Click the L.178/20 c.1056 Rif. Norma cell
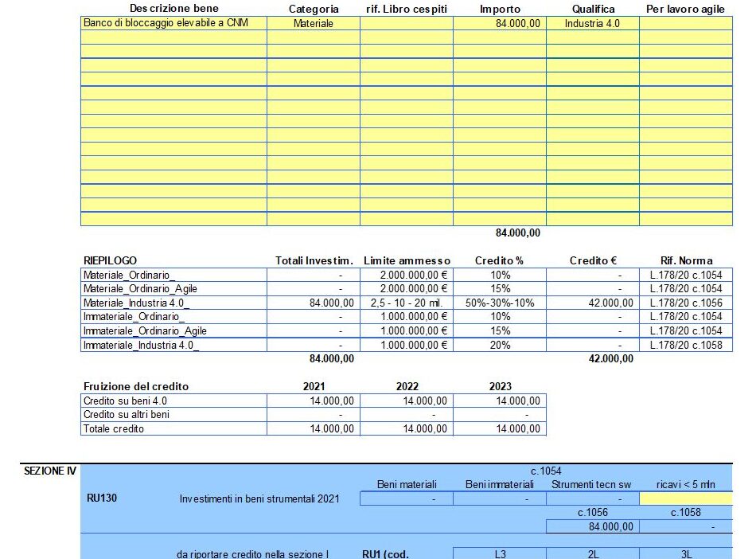 686,303
